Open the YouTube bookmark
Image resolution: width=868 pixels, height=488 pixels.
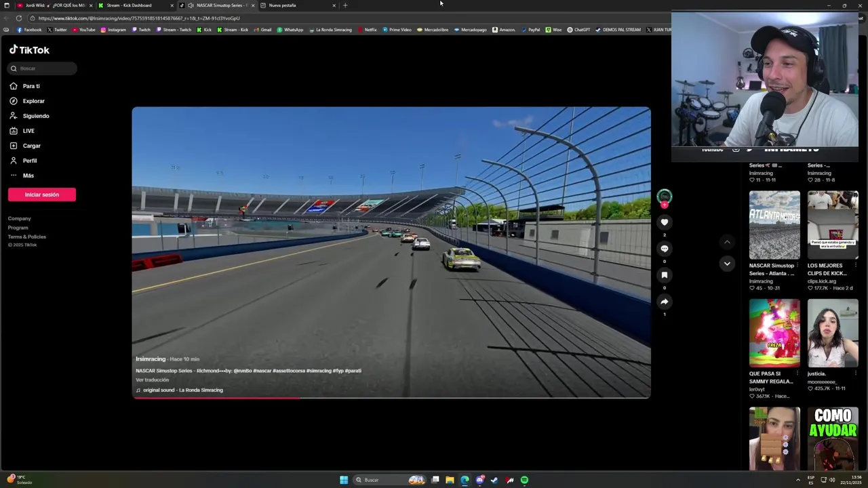[x=84, y=30]
